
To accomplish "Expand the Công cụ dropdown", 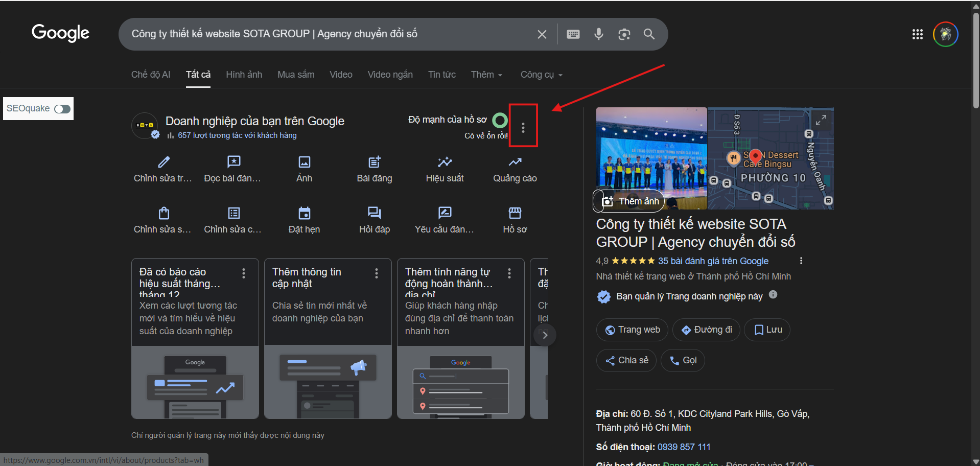I will point(541,75).
